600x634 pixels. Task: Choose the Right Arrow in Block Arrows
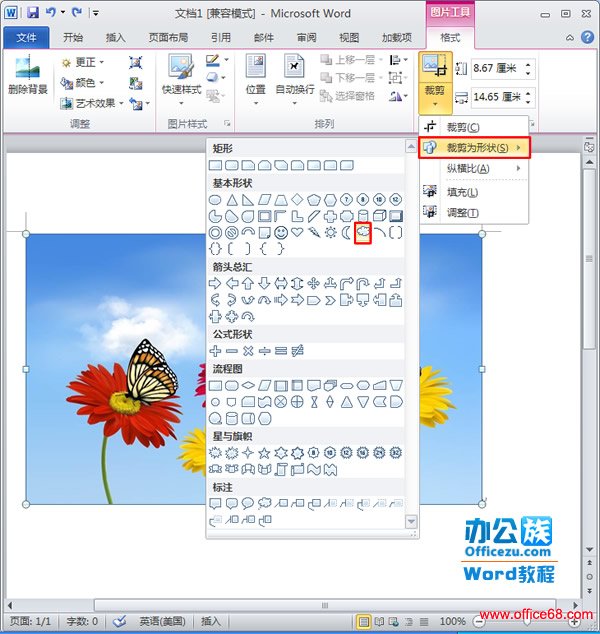point(215,283)
